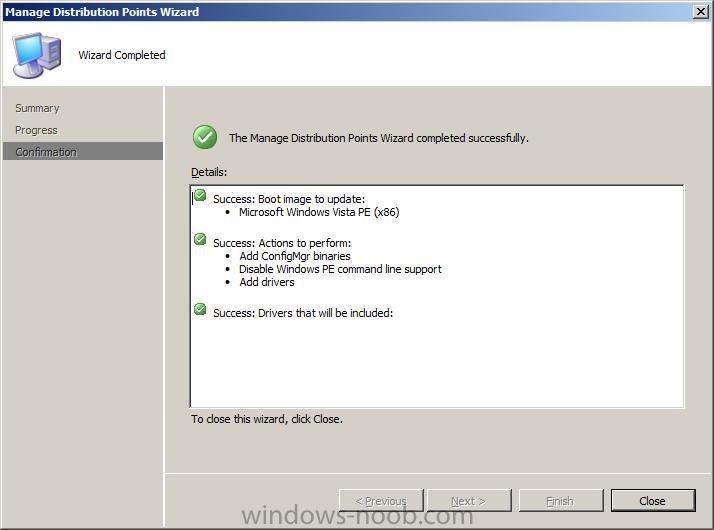Click the Close button
714x530 pixels.
653,501
